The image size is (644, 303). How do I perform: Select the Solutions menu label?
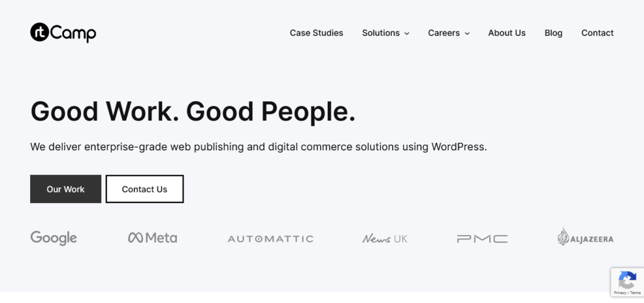click(380, 33)
